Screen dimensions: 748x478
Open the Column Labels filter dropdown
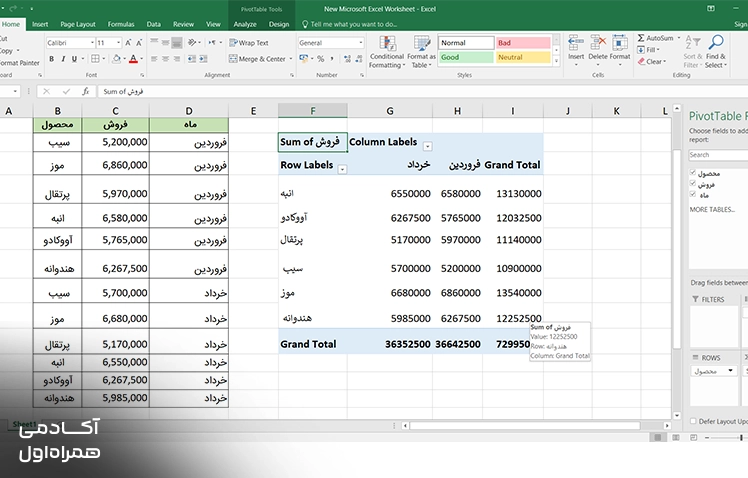click(428, 146)
